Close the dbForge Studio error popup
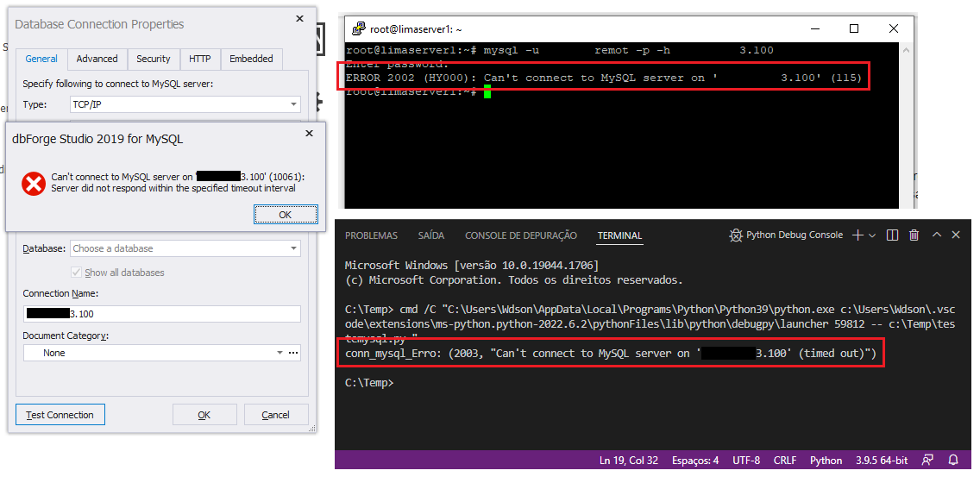Image resolution: width=980 pixels, height=483 pixels. [309, 133]
